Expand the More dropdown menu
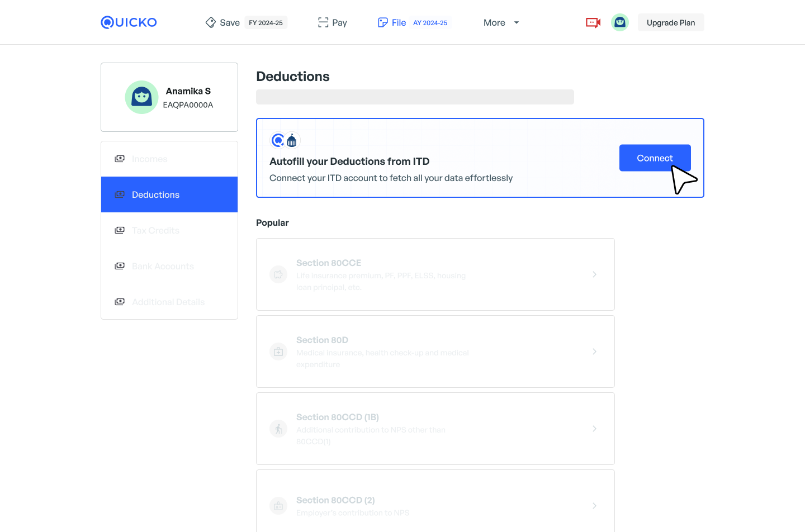 click(501, 22)
